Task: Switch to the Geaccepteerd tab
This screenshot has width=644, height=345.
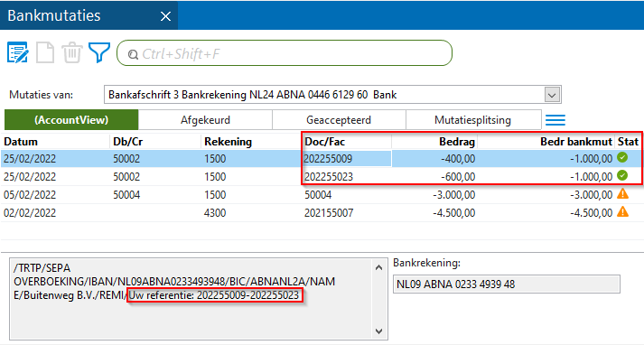Action: click(339, 120)
